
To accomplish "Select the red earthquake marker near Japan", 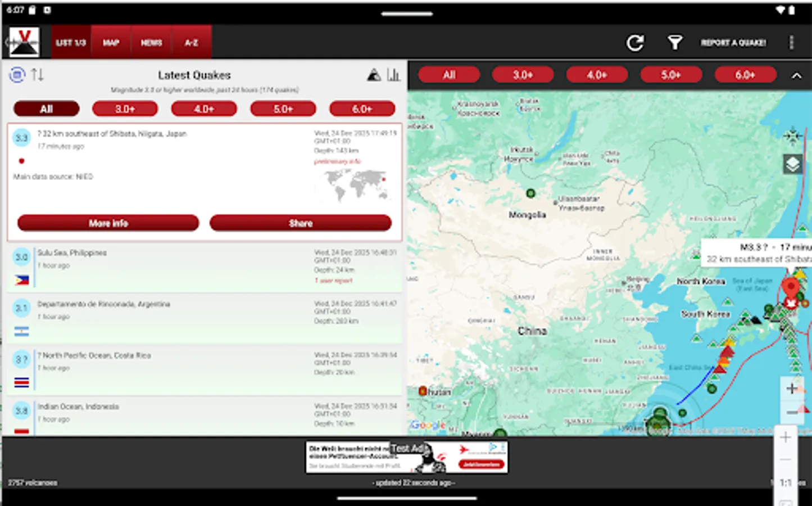I will tap(791, 287).
